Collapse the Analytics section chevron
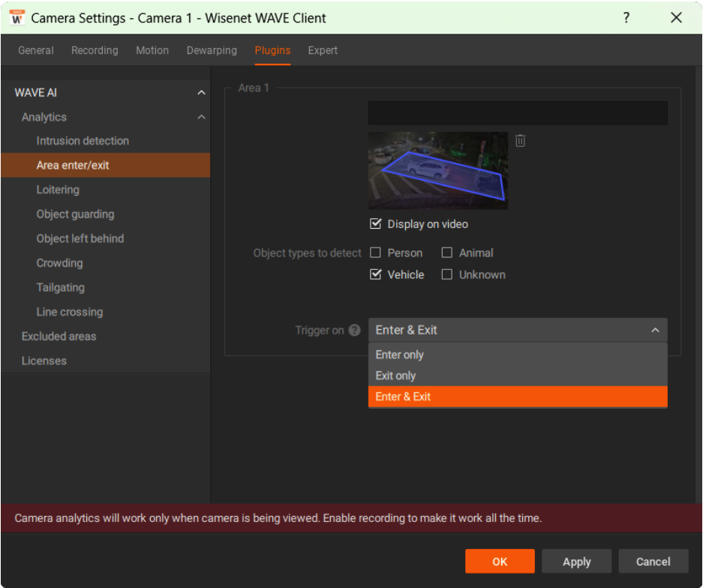703x588 pixels. [201, 117]
